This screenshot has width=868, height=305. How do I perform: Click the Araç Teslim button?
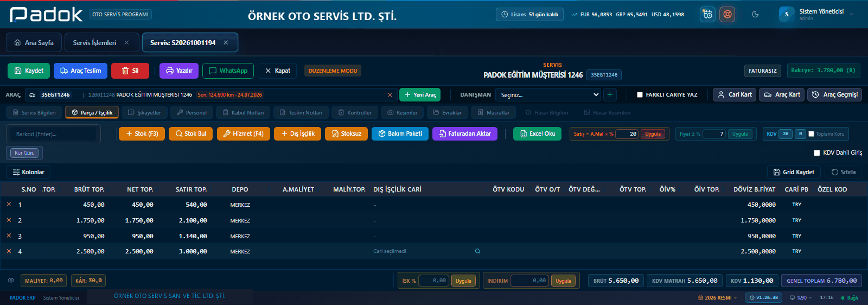click(80, 71)
